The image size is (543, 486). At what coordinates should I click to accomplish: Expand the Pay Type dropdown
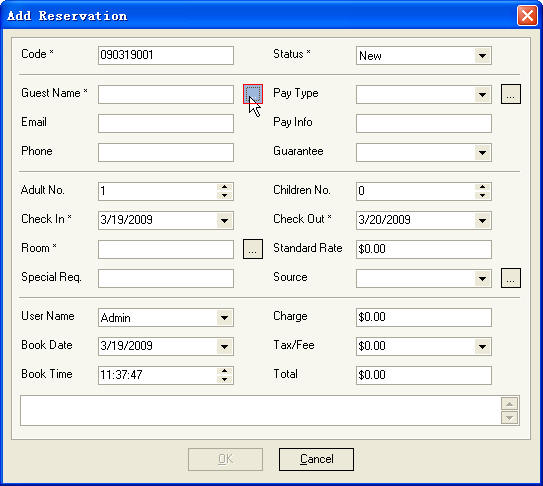(482, 94)
